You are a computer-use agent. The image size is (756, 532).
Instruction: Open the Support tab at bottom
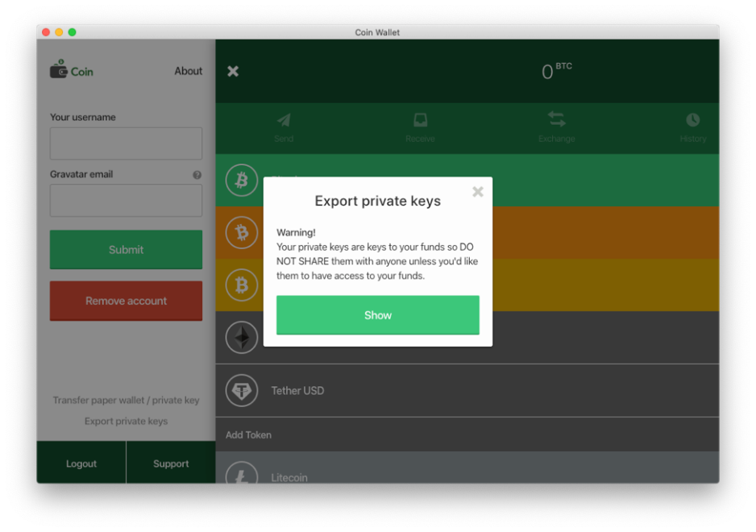pyautogui.click(x=171, y=463)
